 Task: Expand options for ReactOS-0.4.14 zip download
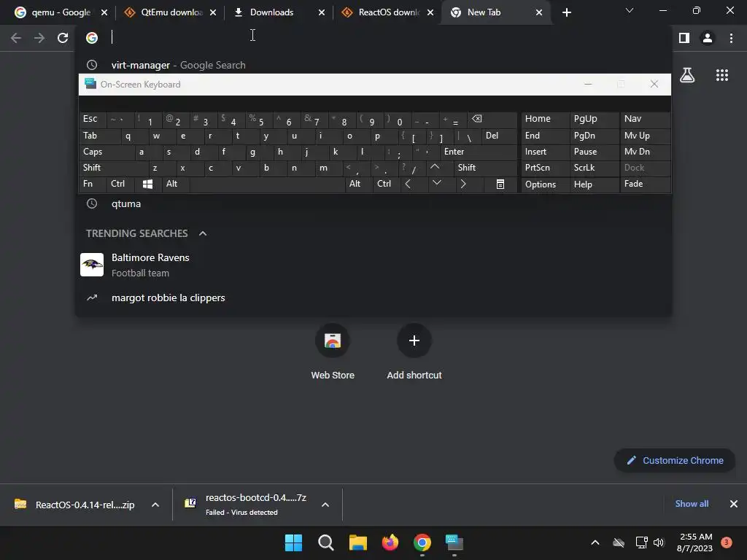click(x=155, y=505)
